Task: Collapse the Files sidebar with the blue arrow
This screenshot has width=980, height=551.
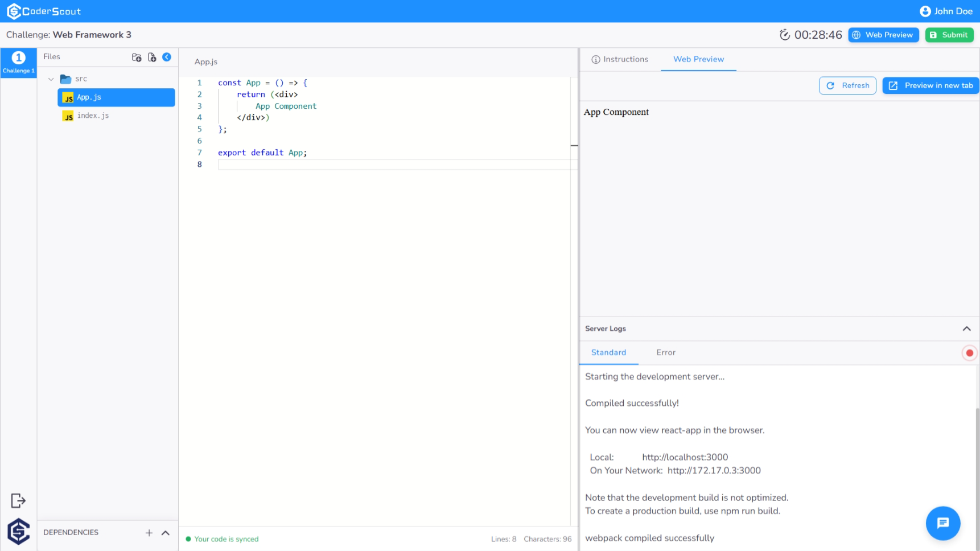Action: pos(167,57)
